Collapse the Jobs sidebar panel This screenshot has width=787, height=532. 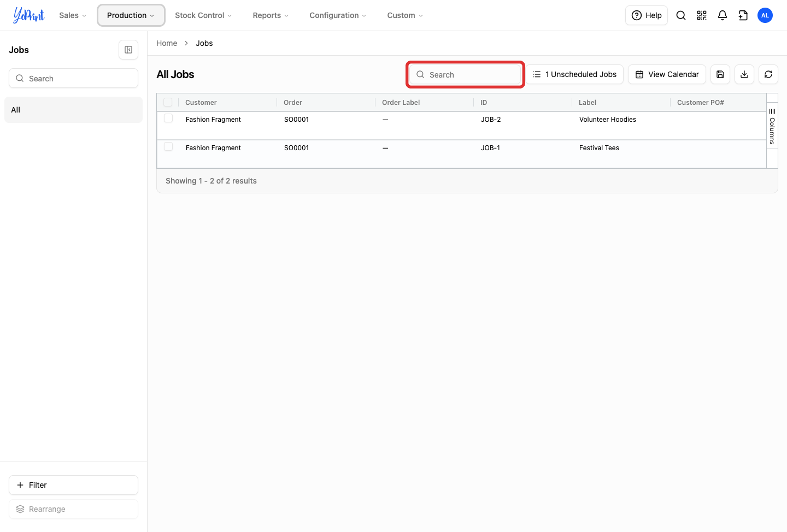(128, 50)
